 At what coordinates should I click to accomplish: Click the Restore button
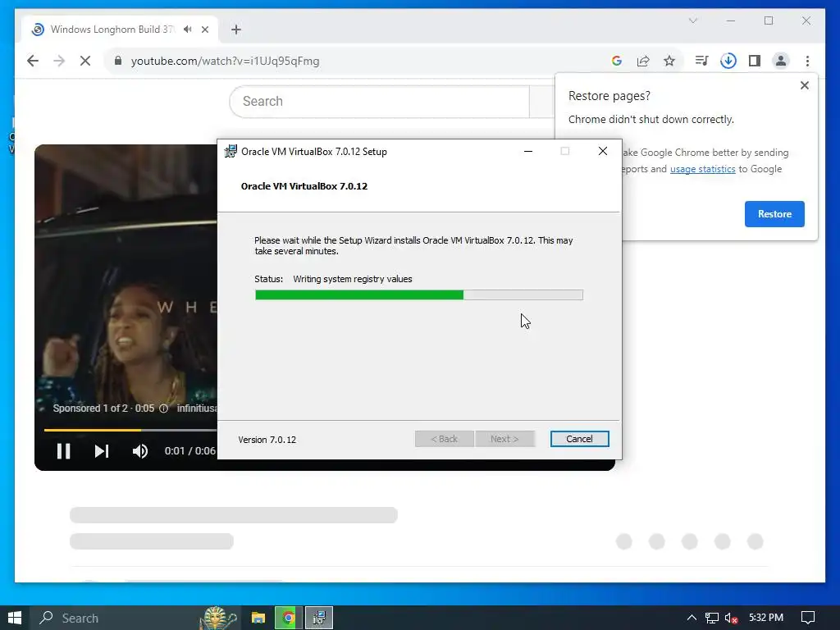(x=774, y=214)
